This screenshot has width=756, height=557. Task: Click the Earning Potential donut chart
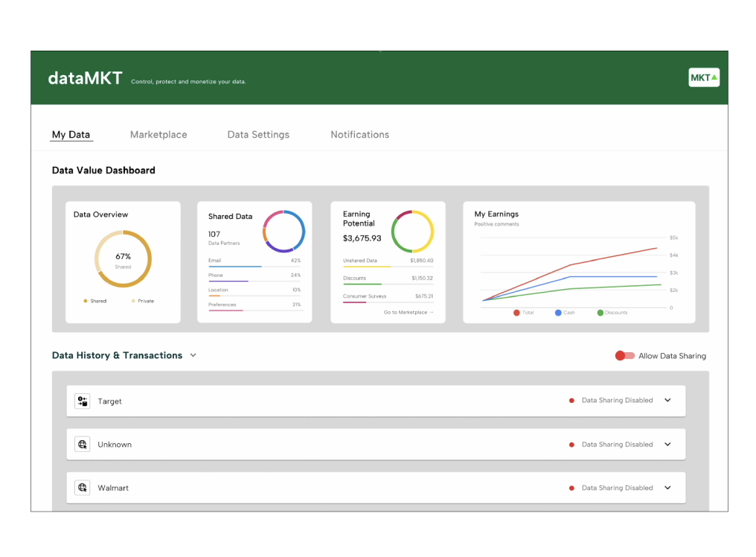tap(412, 232)
